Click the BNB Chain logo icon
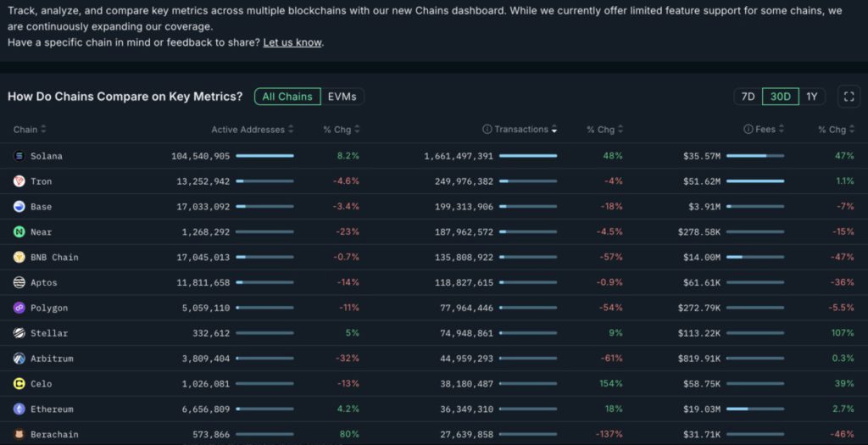This screenshot has width=868, height=445. click(x=19, y=257)
